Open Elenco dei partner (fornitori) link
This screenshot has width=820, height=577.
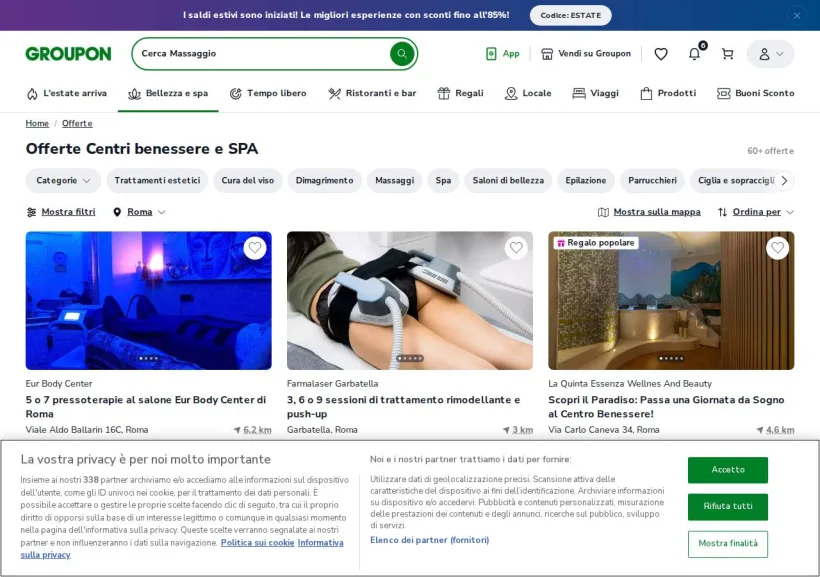coord(429,540)
